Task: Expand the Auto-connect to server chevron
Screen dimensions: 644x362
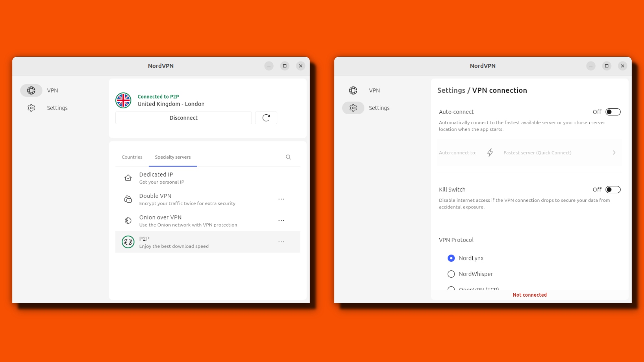Action: [x=614, y=153]
